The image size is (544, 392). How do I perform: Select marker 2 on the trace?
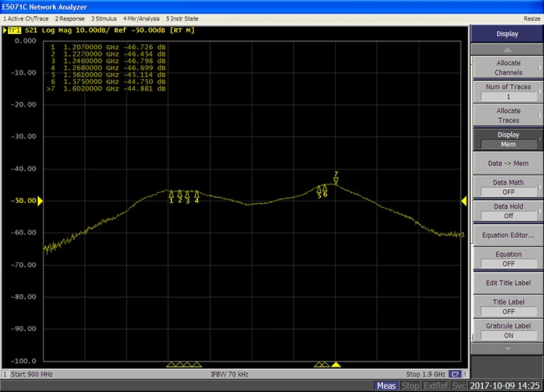[x=180, y=197]
